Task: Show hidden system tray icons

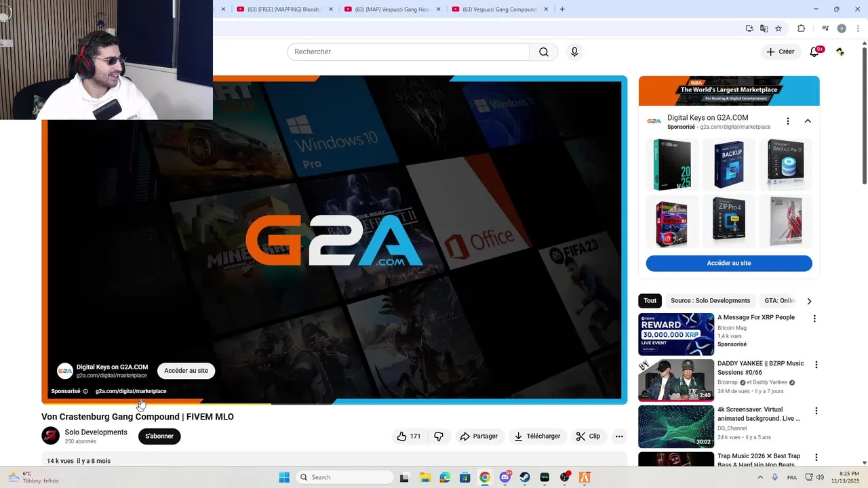Action: tap(761, 477)
